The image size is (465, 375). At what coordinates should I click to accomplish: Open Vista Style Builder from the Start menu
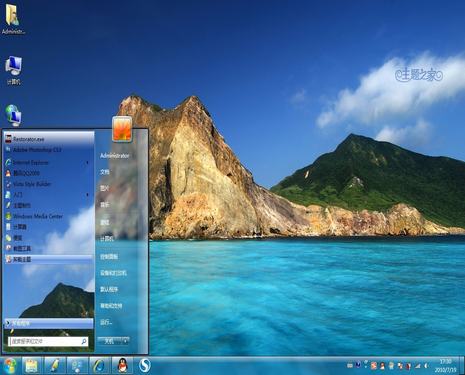[x=49, y=184]
